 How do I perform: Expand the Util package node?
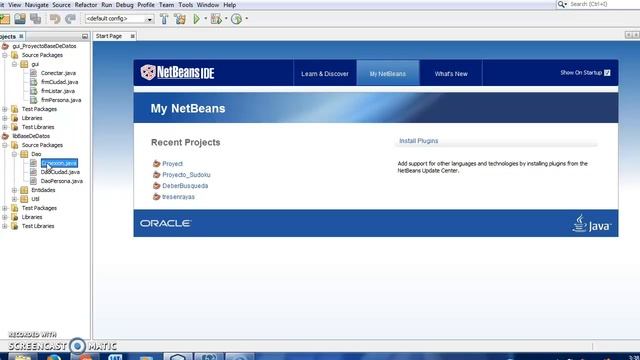pyautogui.click(x=14, y=199)
